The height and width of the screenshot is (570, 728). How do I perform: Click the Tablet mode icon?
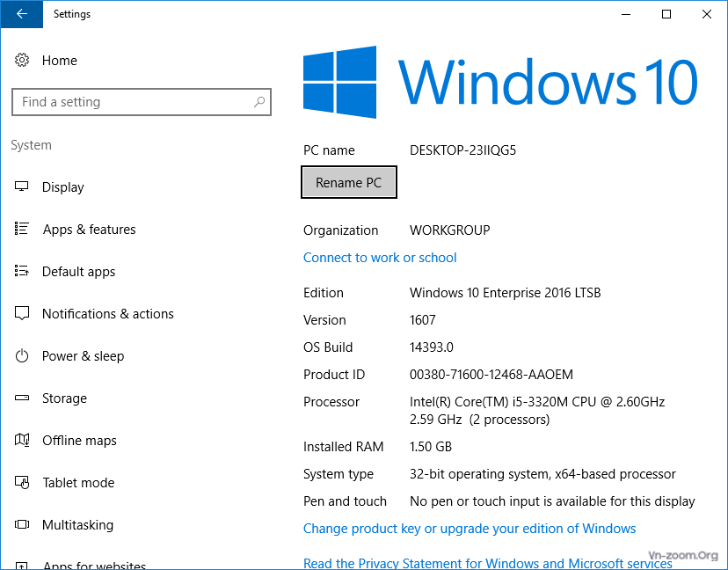tap(22, 483)
